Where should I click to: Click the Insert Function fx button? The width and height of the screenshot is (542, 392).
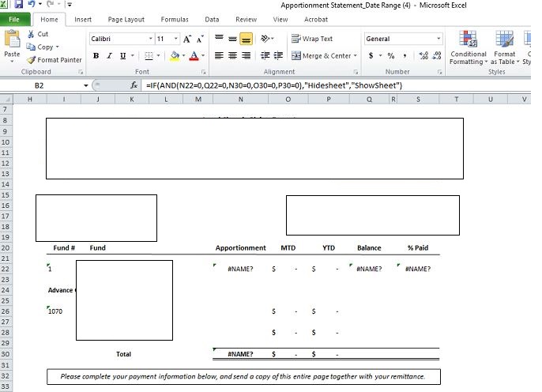point(134,85)
